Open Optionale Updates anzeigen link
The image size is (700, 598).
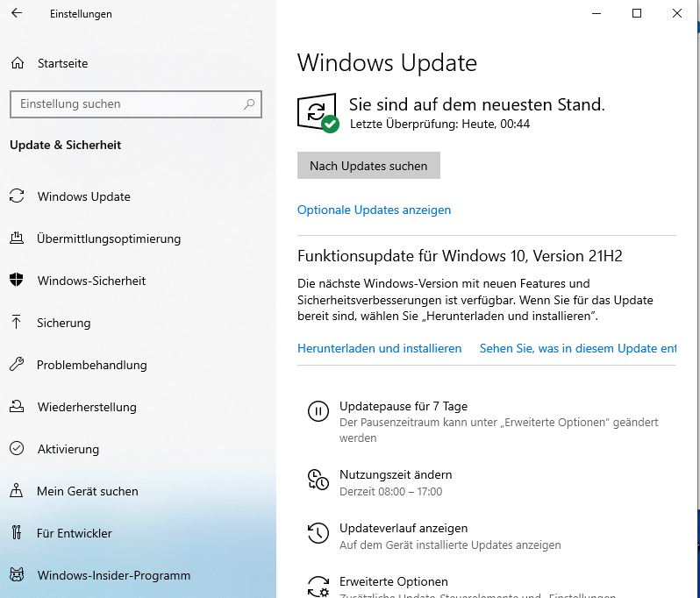click(374, 210)
